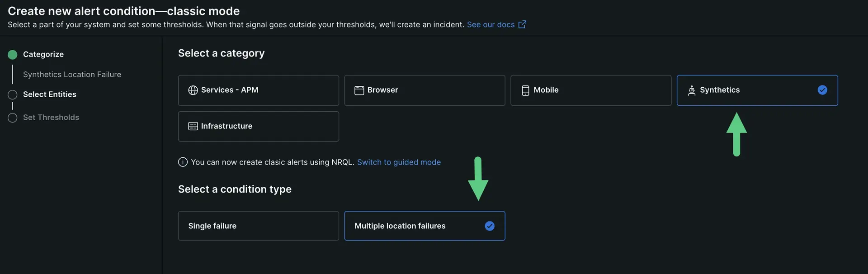Image resolution: width=868 pixels, height=274 pixels.
Task: Click the Synthetics robot icon
Action: pos(692,90)
